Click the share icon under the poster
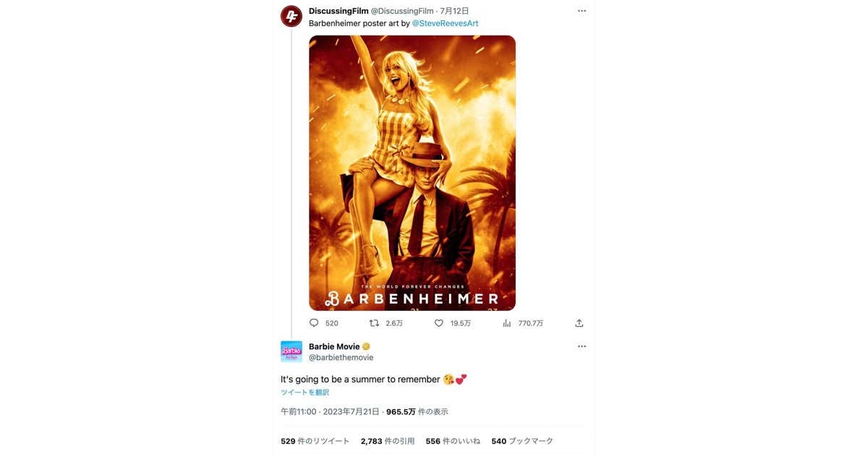868x454 pixels. tap(579, 323)
